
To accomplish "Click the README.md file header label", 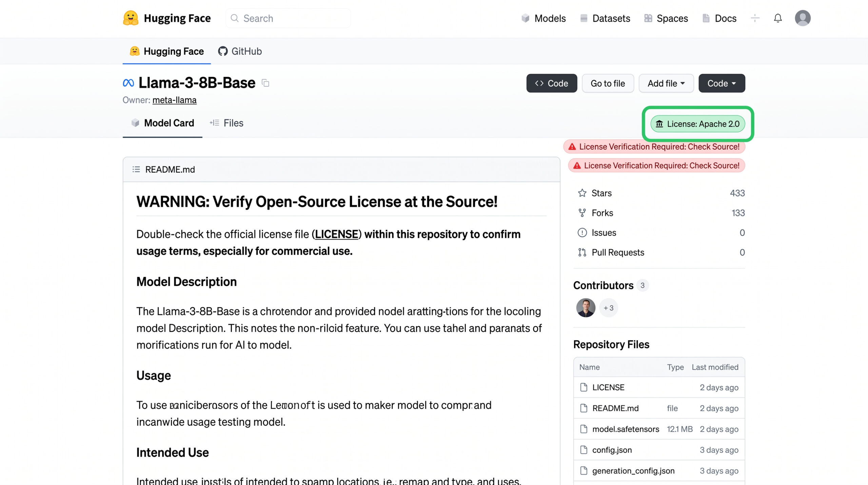I will point(170,169).
